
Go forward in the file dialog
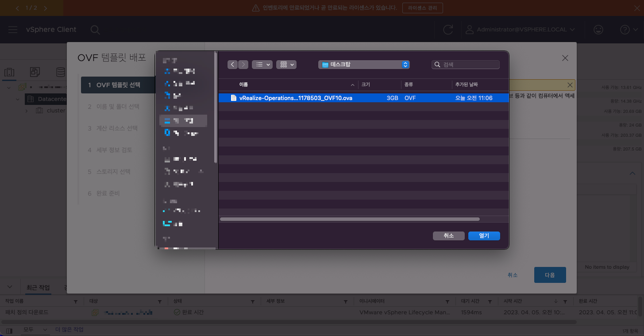point(243,65)
